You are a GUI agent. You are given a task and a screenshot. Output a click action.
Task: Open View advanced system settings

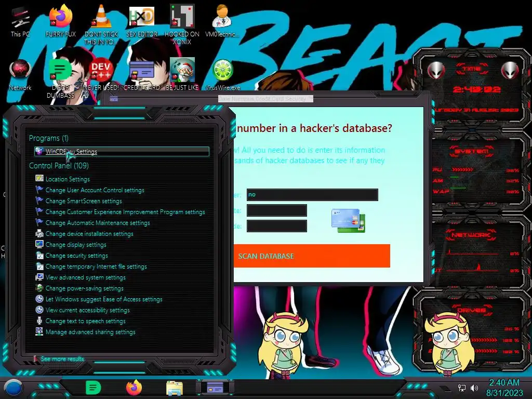click(x=81, y=277)
